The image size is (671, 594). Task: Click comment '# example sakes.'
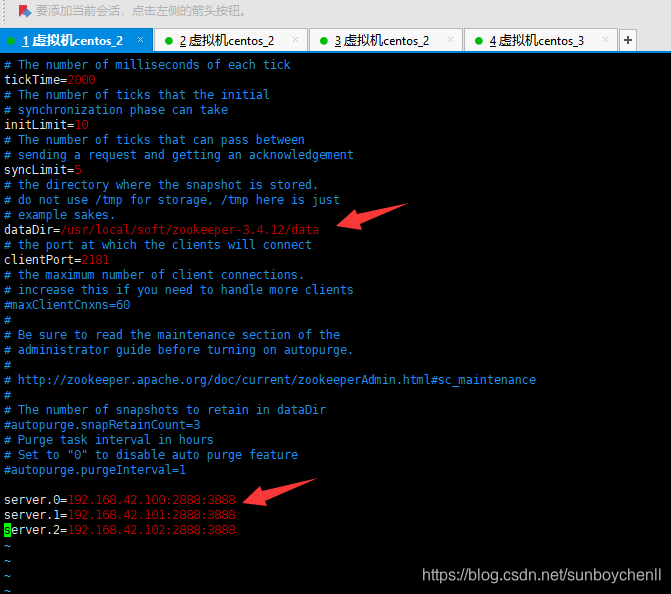[x=59, y=215]
